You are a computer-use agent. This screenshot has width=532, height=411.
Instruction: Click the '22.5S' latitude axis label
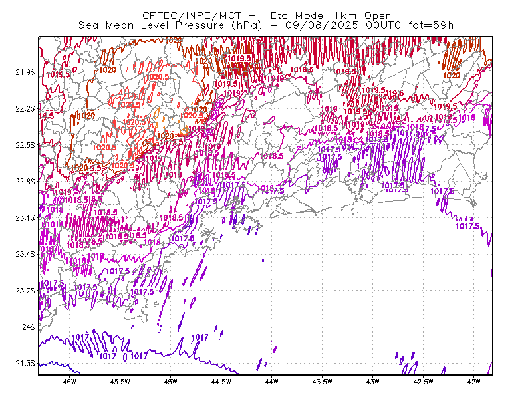(x=25, y=145)
